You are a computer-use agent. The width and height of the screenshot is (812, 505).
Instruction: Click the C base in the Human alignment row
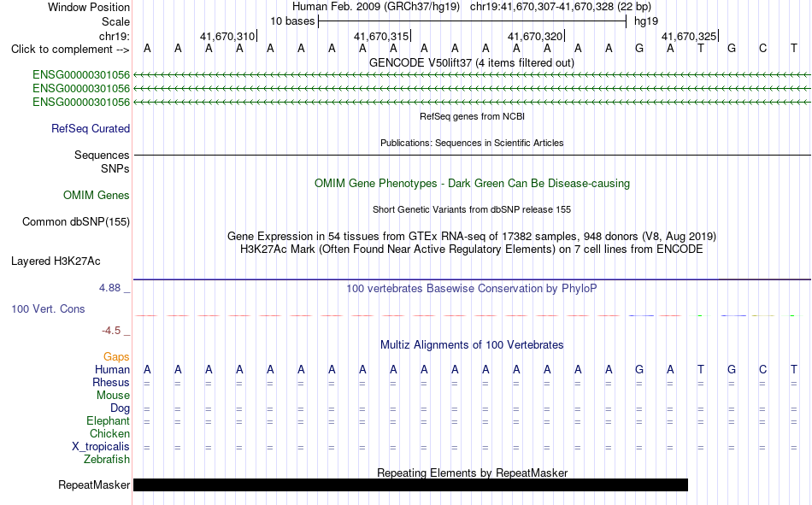pos(762,370)
